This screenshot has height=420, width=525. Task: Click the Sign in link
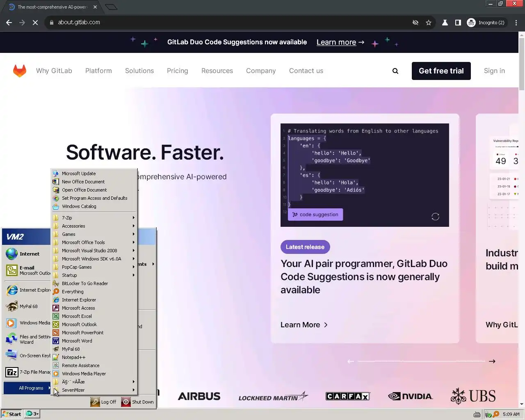[494, 71]
